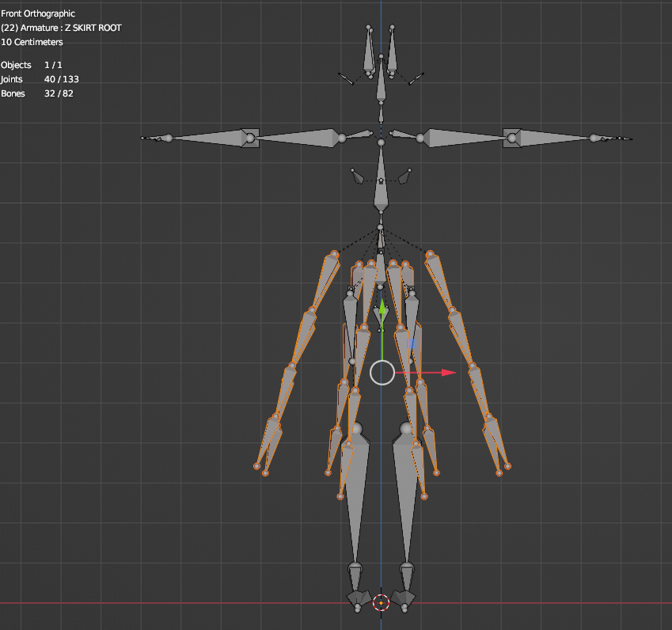Grab the green vertical arrow of the move gizmo
Screen dimensions: 672x630
point(382,306)
